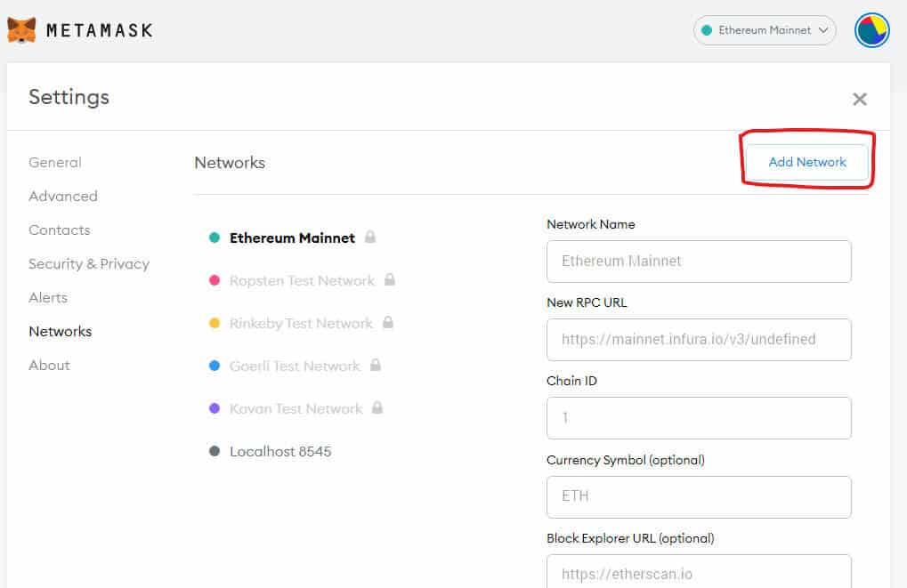907x588 pixels.
Task: Click lock icon beside Goerli Test Network
Action: (x=376, y=365)
